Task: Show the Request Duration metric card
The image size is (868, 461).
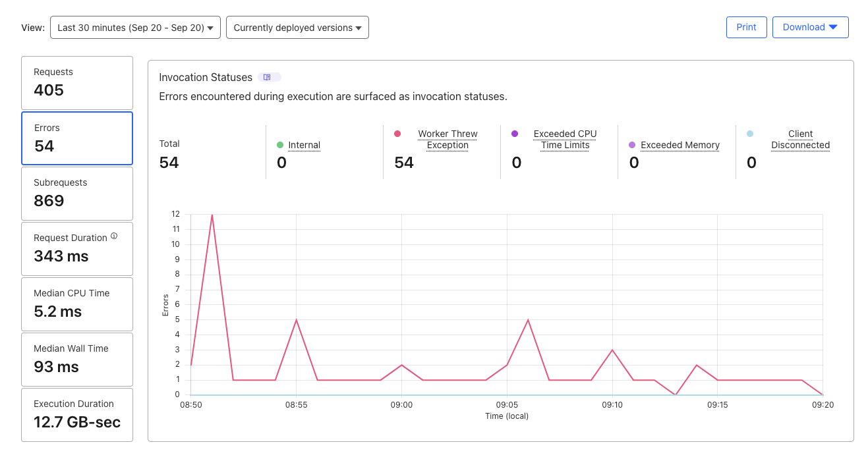Action: [x=77, y=248]
